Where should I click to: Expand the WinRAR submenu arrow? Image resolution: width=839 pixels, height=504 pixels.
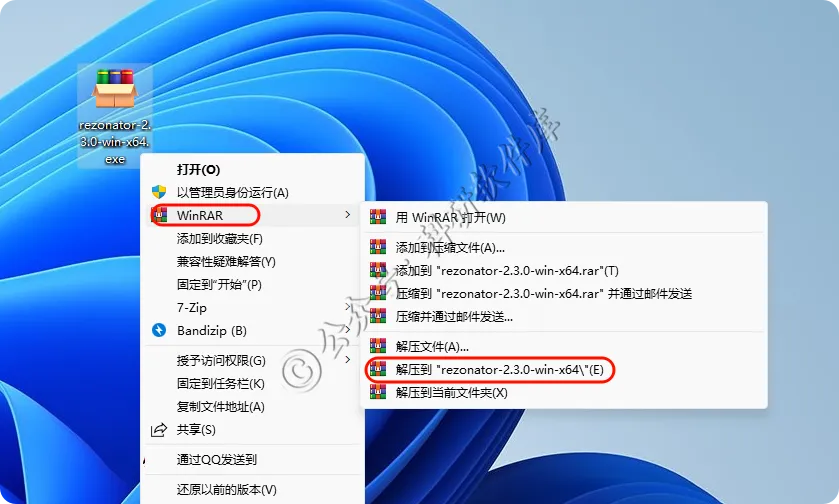click(x=348, y=215)
